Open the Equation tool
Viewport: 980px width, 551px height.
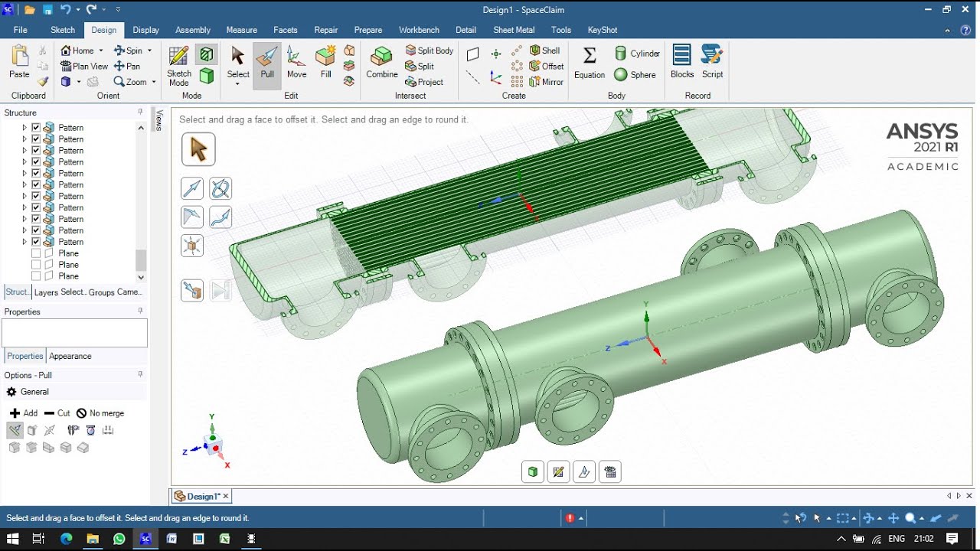590,63
